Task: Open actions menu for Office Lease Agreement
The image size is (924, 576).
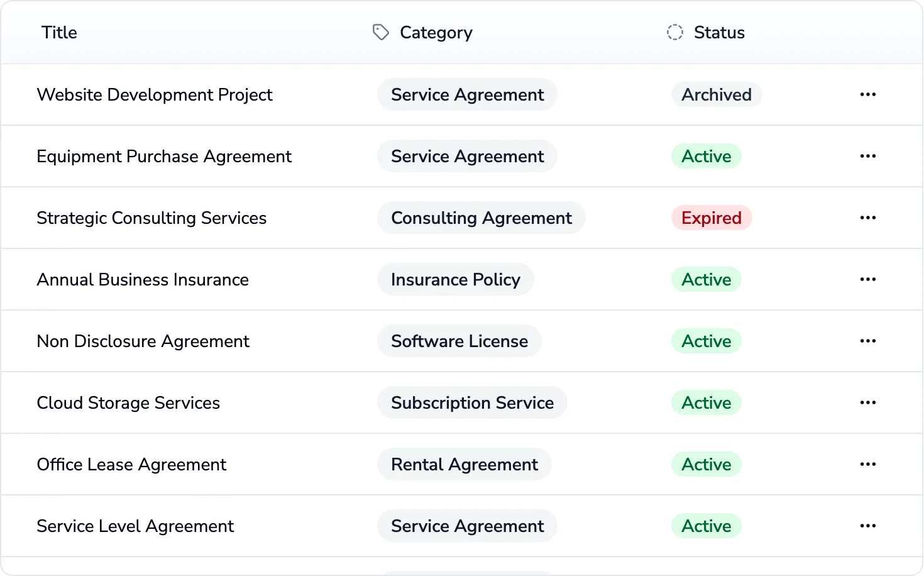Action: click(867, 464)
